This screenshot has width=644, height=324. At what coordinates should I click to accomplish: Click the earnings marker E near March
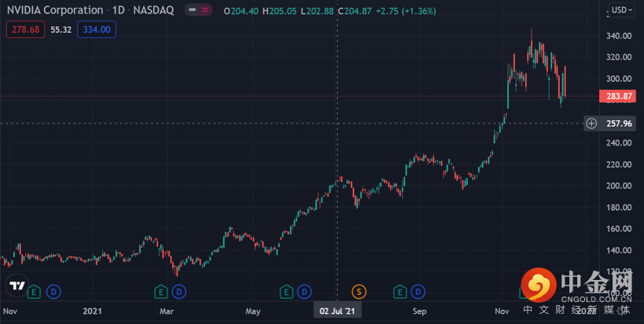click(x=160, y=292)
